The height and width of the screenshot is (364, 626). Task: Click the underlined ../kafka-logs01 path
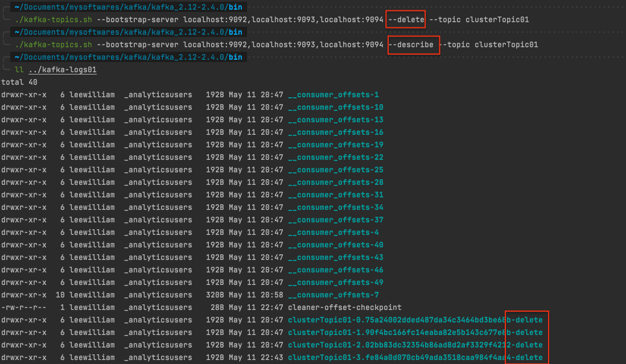click(63, 69)
